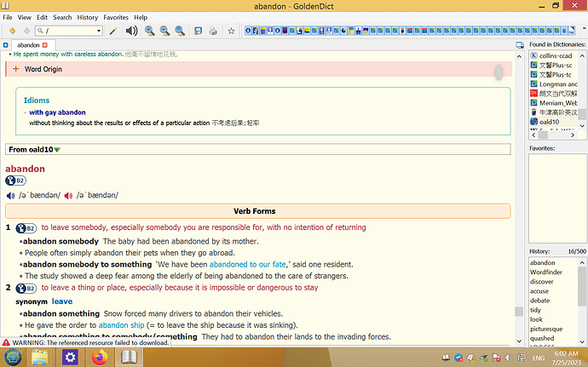Click the GoldenDict book taskbar button
The height and width of the screenshot is (367, 588).
coord(129,358)
